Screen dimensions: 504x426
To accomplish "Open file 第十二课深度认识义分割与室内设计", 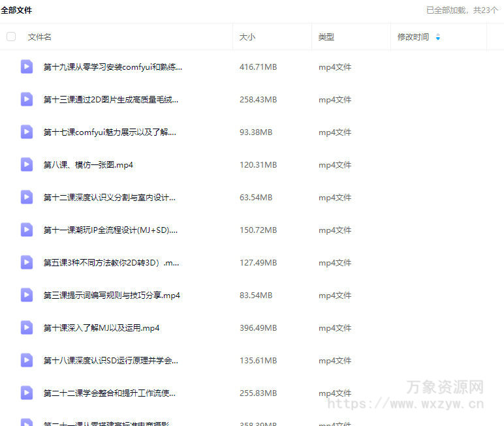I will coord(110,198).
